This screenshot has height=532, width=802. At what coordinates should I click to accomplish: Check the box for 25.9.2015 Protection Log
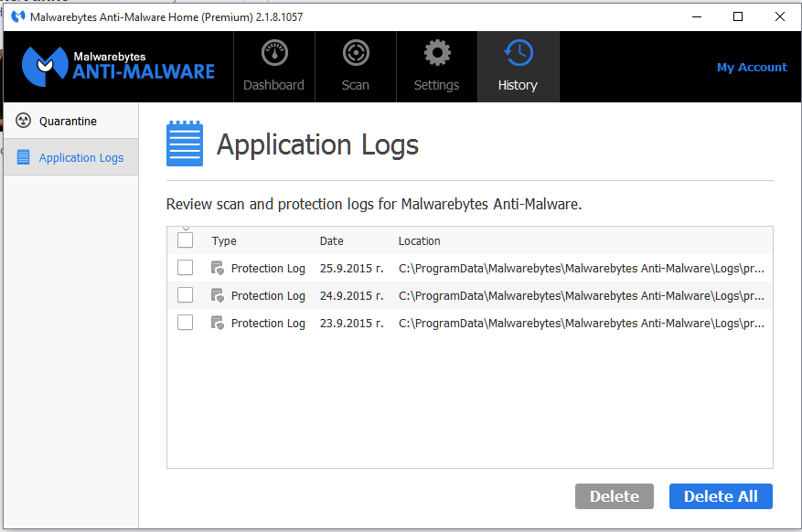point(185,267)
